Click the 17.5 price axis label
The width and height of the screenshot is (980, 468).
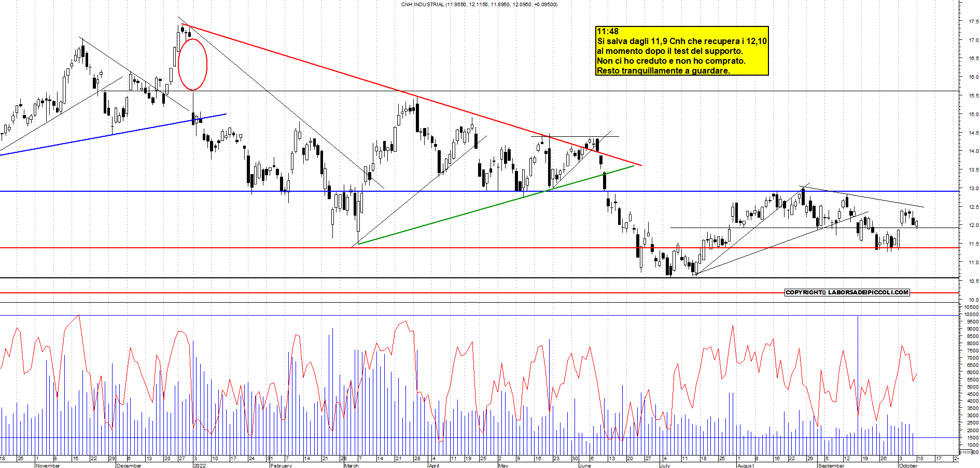point(973,22)
